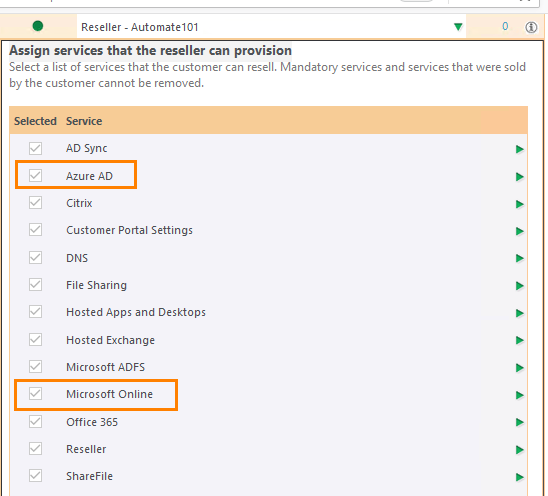Screen dimensions: 548x496
Task: Select the Reseller service name in list
Action: (86, 449)
